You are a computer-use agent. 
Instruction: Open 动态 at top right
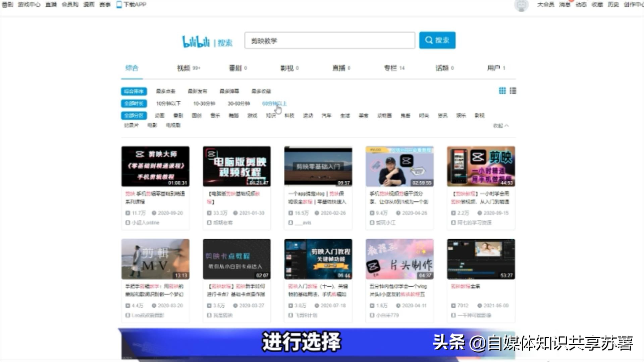(581, 5)
